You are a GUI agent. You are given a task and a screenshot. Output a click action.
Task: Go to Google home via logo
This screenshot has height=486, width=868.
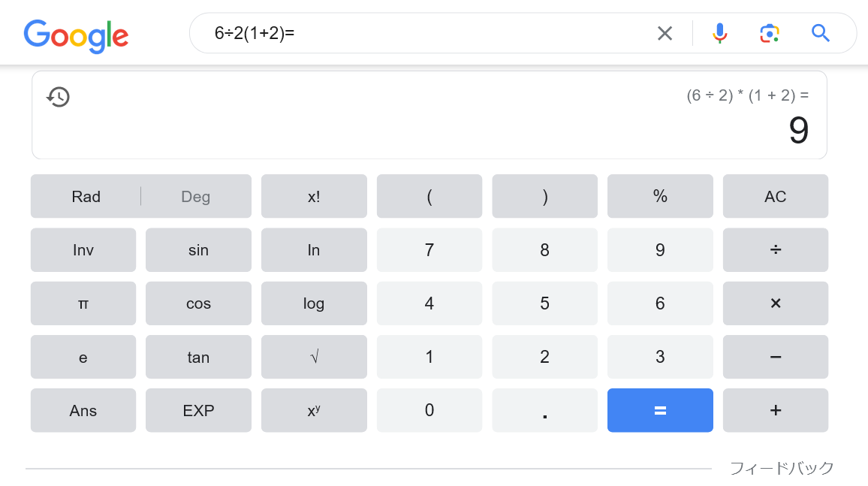pyautogui.click(x=76, y=37)
